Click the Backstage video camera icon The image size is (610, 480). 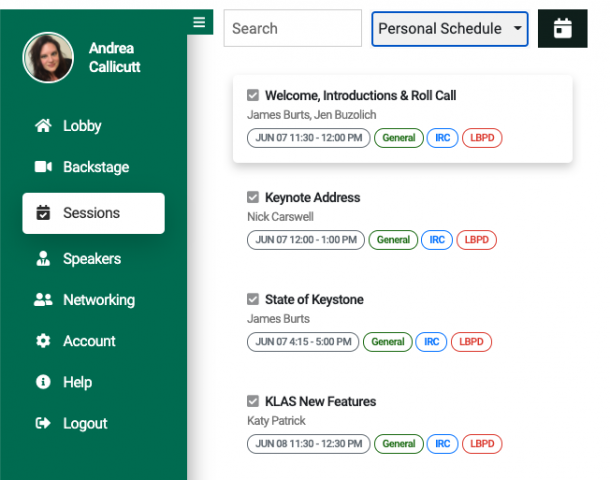(43, 167)
